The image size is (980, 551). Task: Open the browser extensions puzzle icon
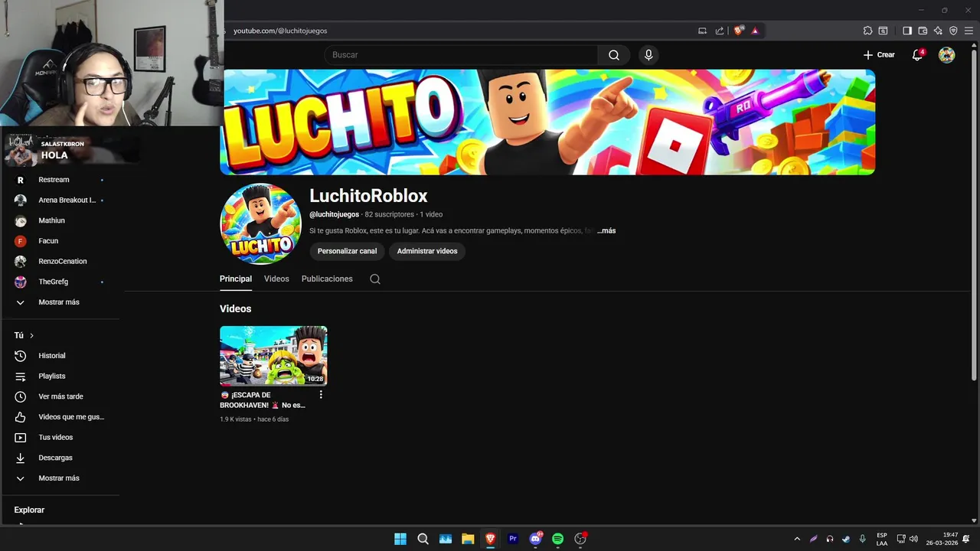[x=867, y=31]
